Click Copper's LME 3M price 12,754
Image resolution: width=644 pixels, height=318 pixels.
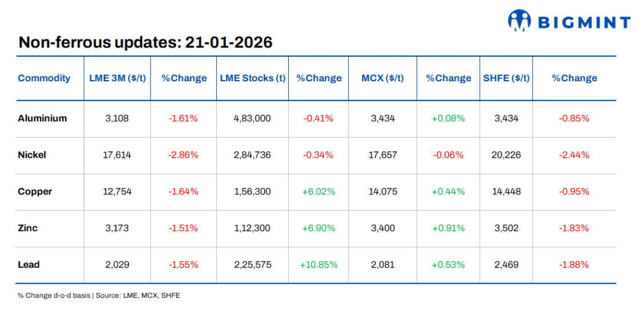117,192
